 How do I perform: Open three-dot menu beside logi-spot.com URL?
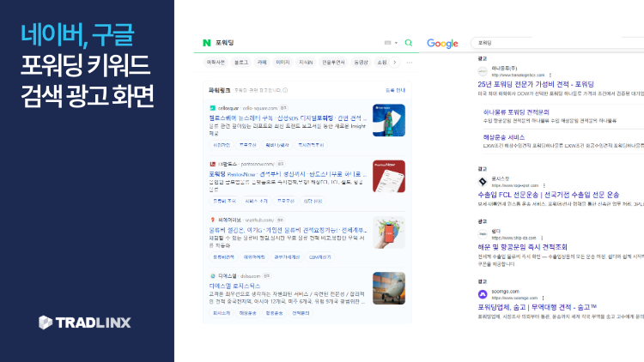[x=544, y=185]
